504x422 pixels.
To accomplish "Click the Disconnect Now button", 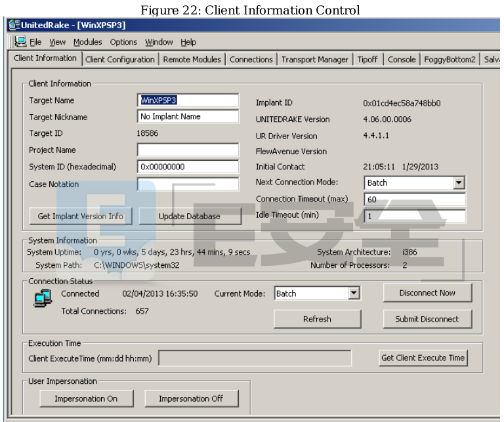I will (427, 293).
